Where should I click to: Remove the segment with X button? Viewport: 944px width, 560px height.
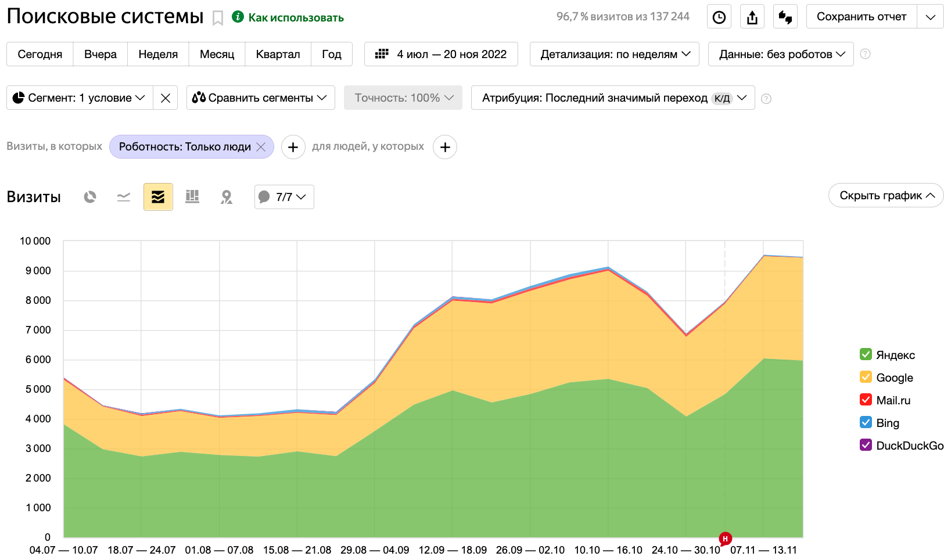(x=166, y=98)
